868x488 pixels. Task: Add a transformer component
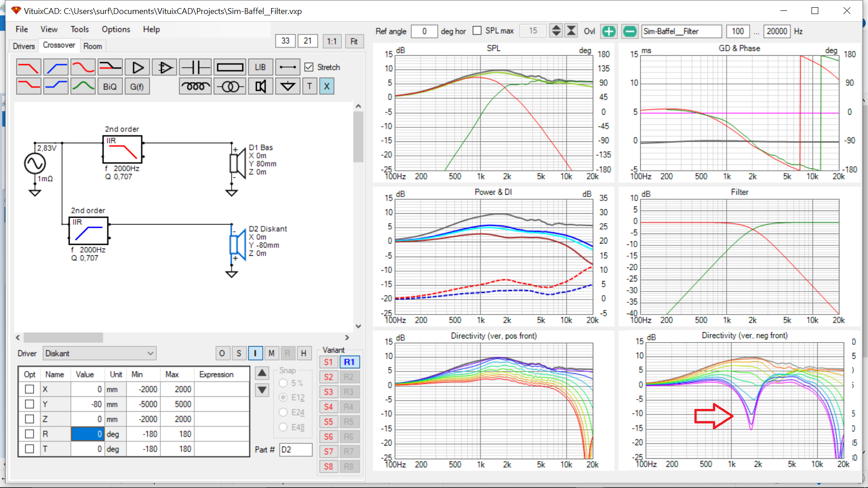pyautogui.click(x=230, y=86)
